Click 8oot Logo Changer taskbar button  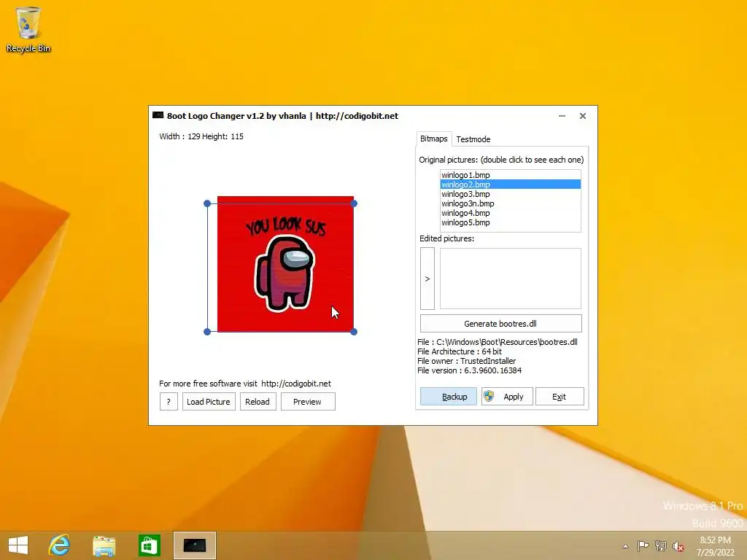coord(194,545)
